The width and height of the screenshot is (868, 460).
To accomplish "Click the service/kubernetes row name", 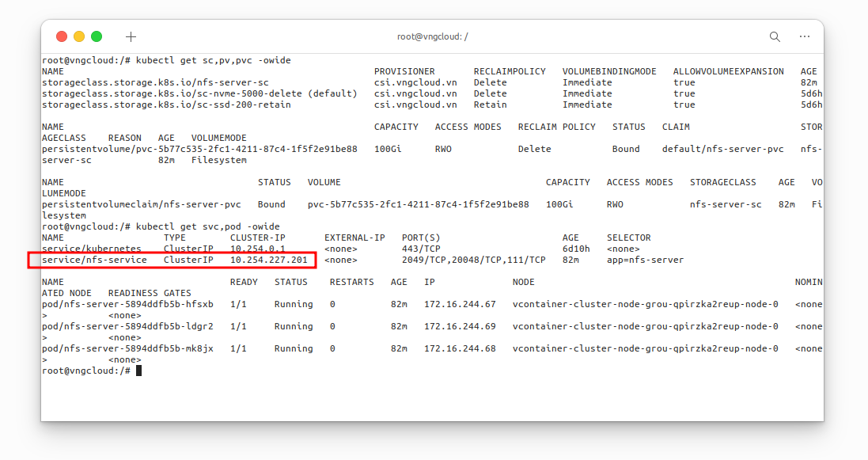I will 91,249.
